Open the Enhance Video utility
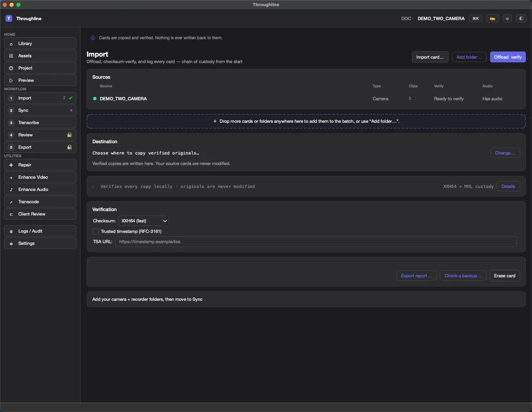 point(40,177)
